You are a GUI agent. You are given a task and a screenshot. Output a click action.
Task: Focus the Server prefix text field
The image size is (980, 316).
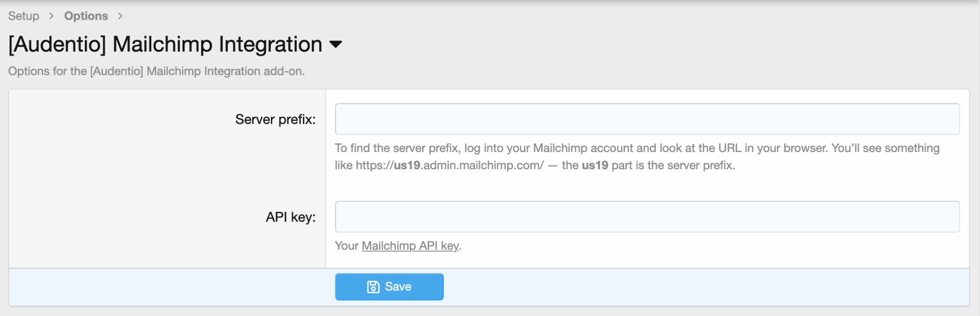click(647, 119)
